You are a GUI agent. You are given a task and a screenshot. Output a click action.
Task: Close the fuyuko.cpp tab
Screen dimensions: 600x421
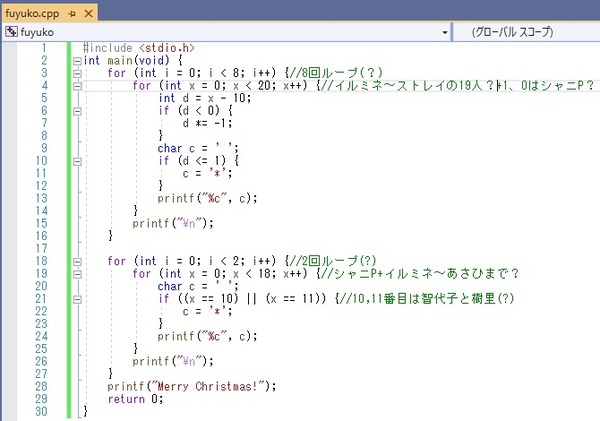[88, 14]
